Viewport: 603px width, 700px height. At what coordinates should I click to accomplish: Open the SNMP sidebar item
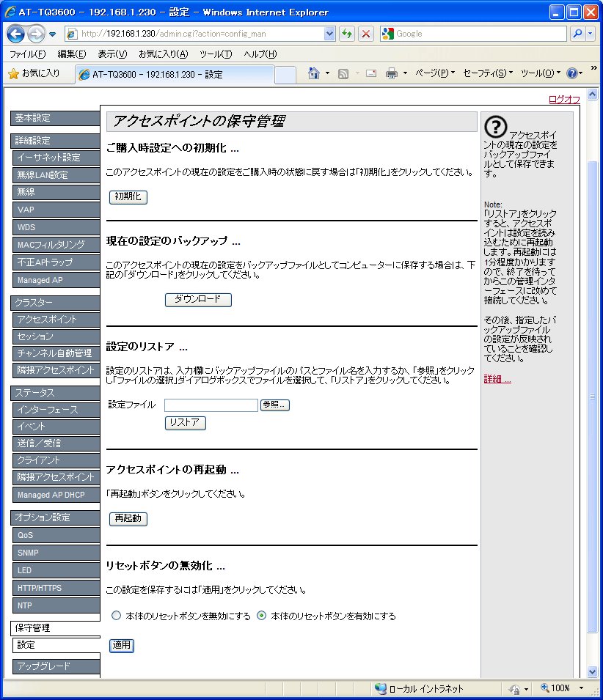click(x=56, y=553)
